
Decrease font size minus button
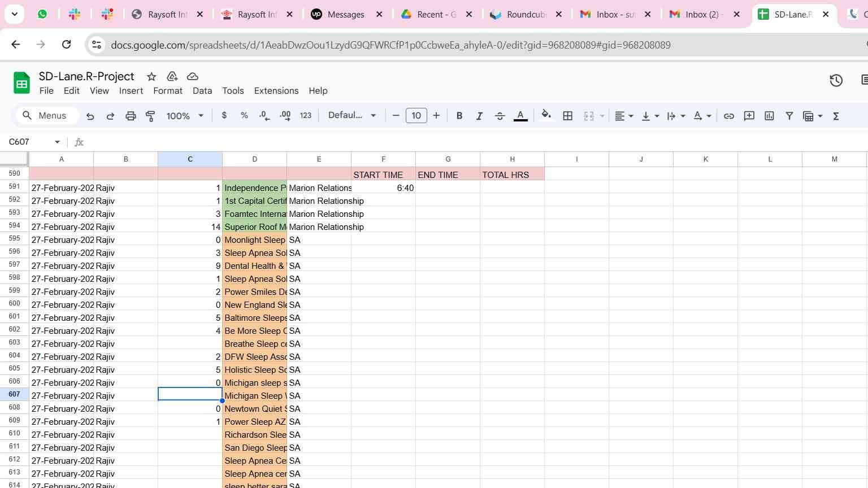396,115
